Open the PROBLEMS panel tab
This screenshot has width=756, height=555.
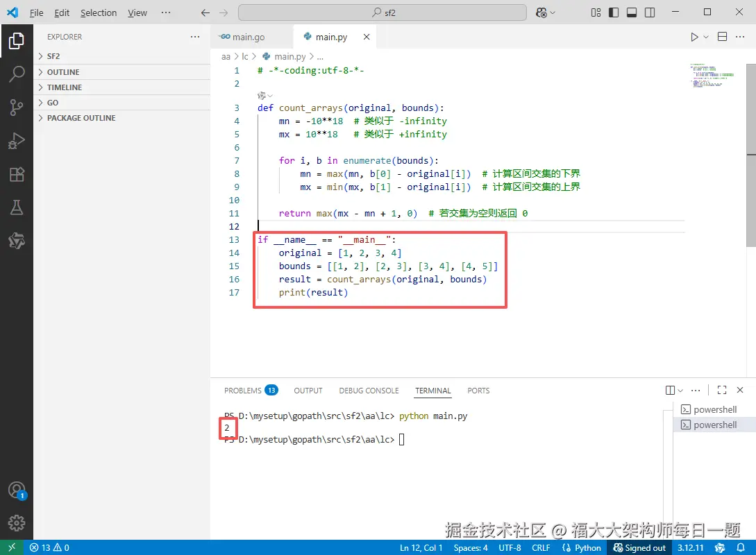(250, 390)
